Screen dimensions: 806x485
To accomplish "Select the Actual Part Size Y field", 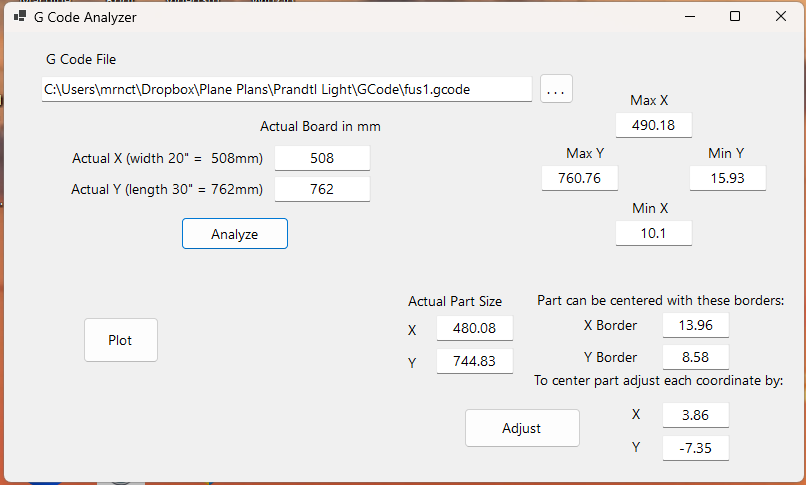I will click(474, 362).
